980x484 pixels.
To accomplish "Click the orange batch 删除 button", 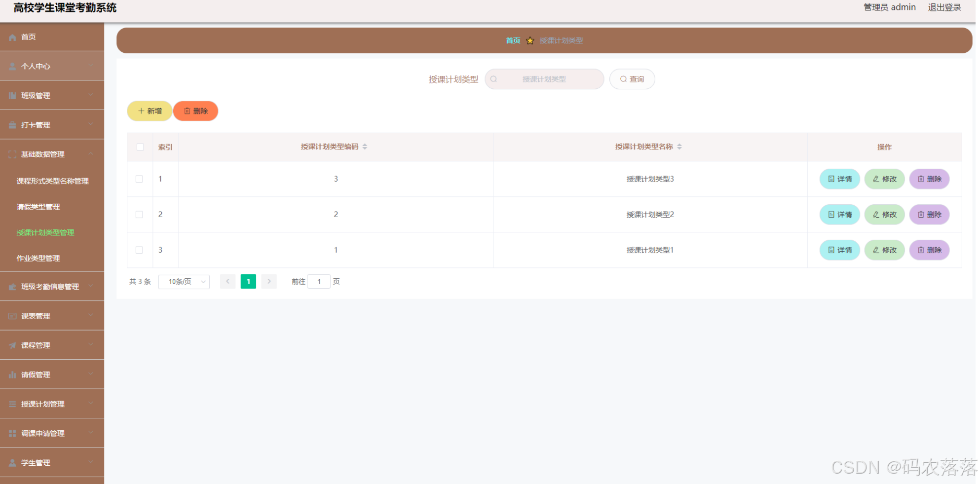I will [x=195, y=111].
